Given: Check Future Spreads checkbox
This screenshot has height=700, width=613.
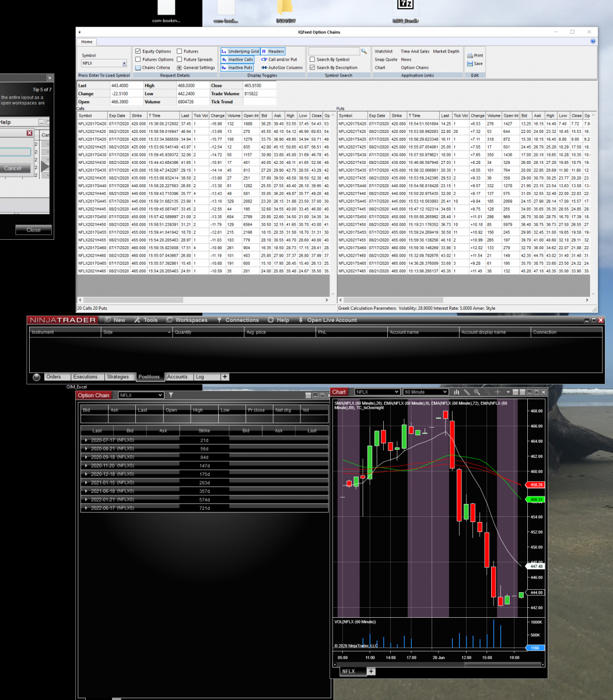Looking at the screenshot, I should 180,60.
